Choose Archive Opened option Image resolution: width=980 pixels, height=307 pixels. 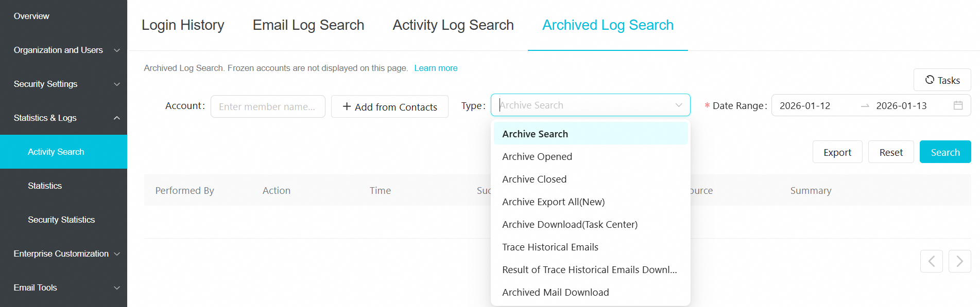(591, 156)
